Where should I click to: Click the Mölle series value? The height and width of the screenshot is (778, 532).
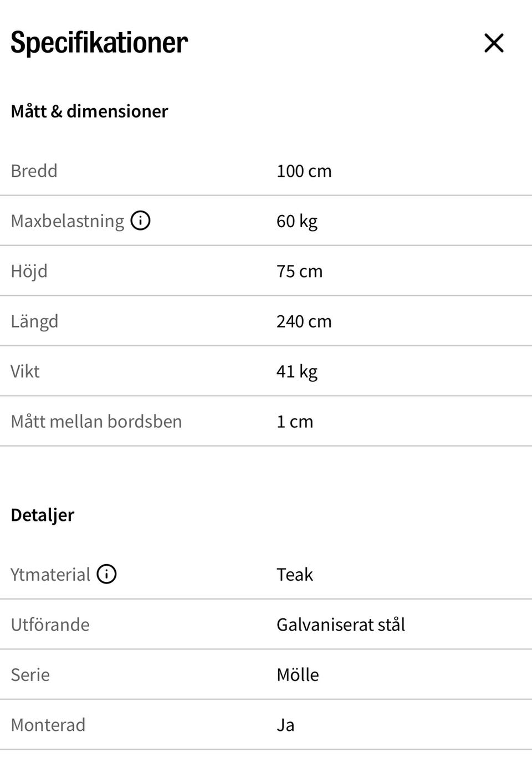[x=298, y=675]
